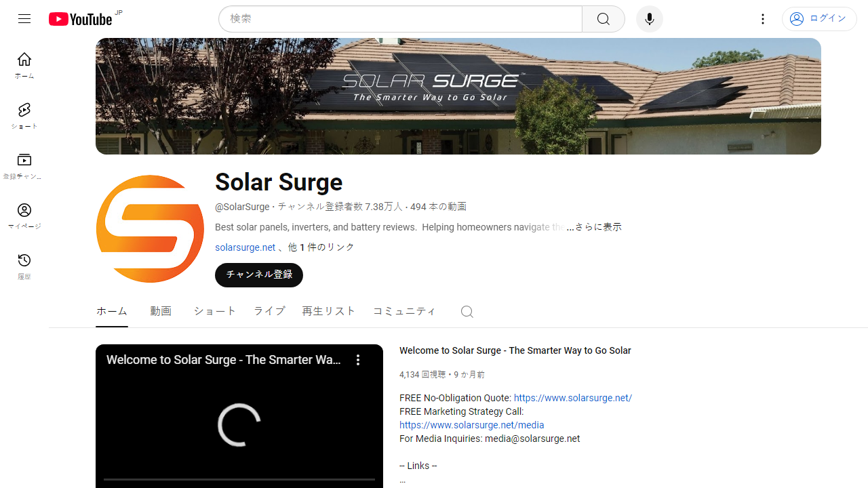The height and width of the screenshot is (488, 868).
Task: Open the solarsurge.net/media link
Action: 472,425
